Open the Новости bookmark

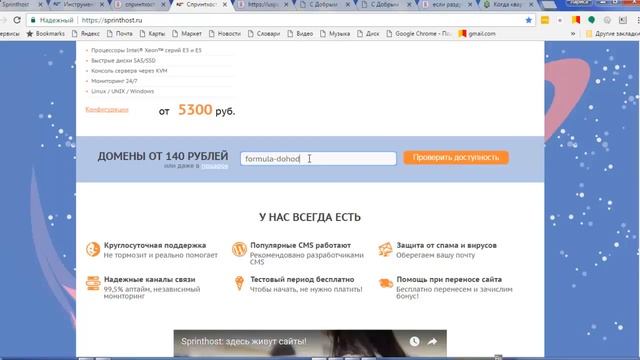pyautogui.click(x=224, y=34)
